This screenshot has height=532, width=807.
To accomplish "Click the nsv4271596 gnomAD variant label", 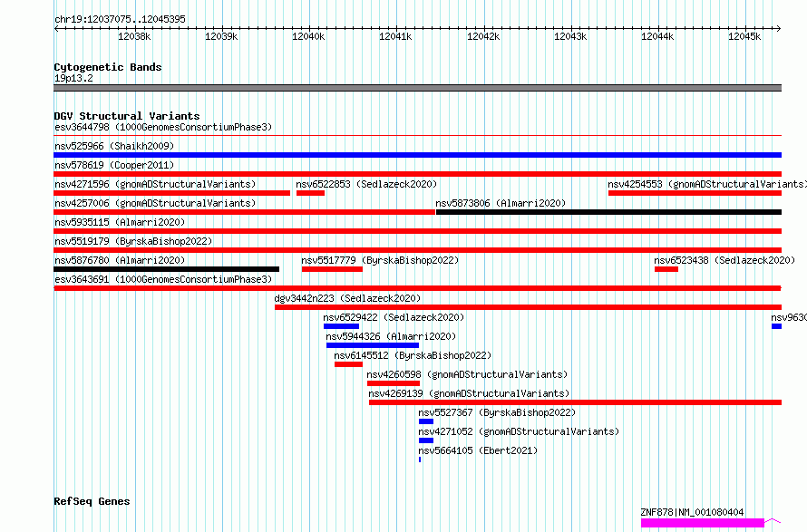I will click(155, 184).
